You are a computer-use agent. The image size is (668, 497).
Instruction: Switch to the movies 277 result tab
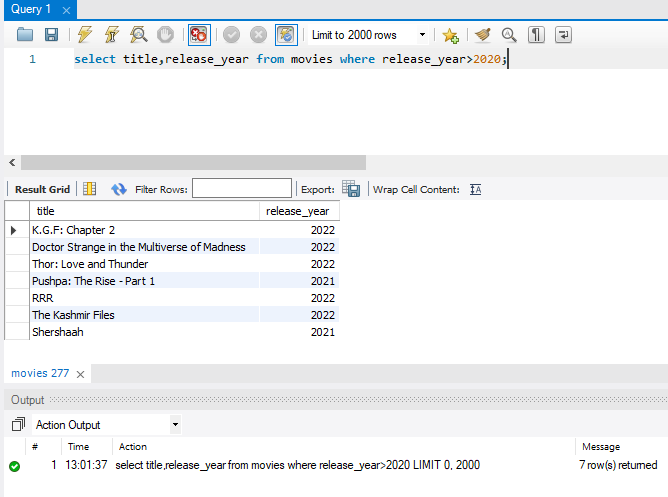click(40, 373)
